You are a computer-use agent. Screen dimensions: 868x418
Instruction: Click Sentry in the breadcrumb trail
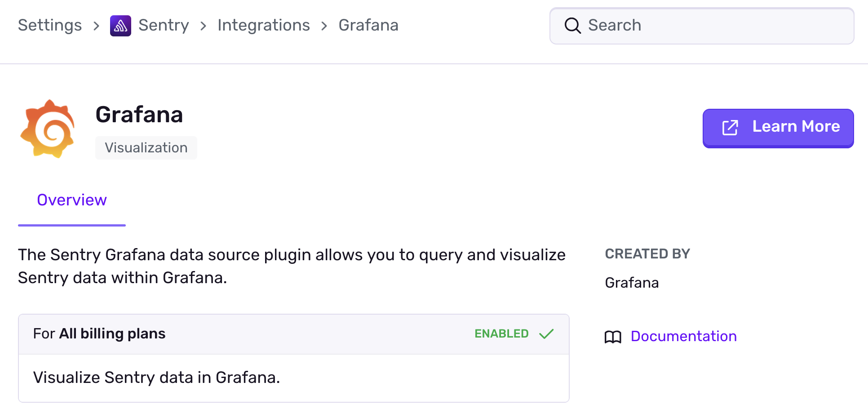[x=164, y=26]
